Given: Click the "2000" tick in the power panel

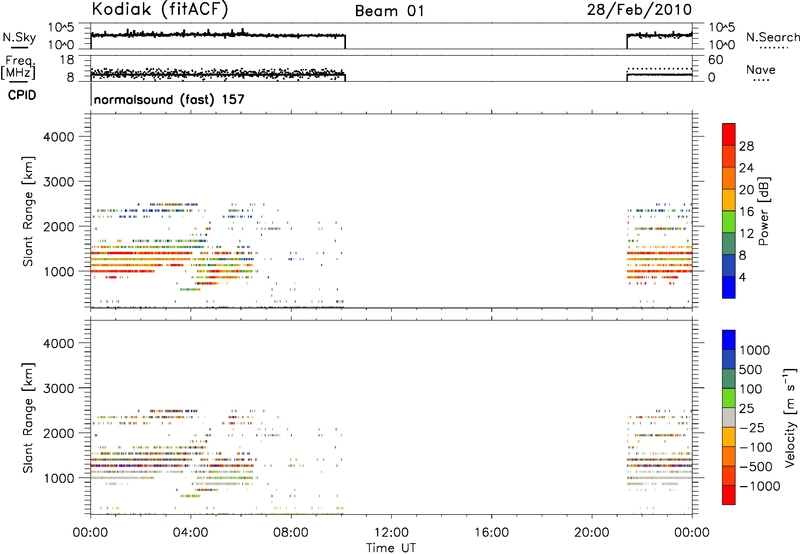Looking at the screenshot, I should (x=58, y=226).
